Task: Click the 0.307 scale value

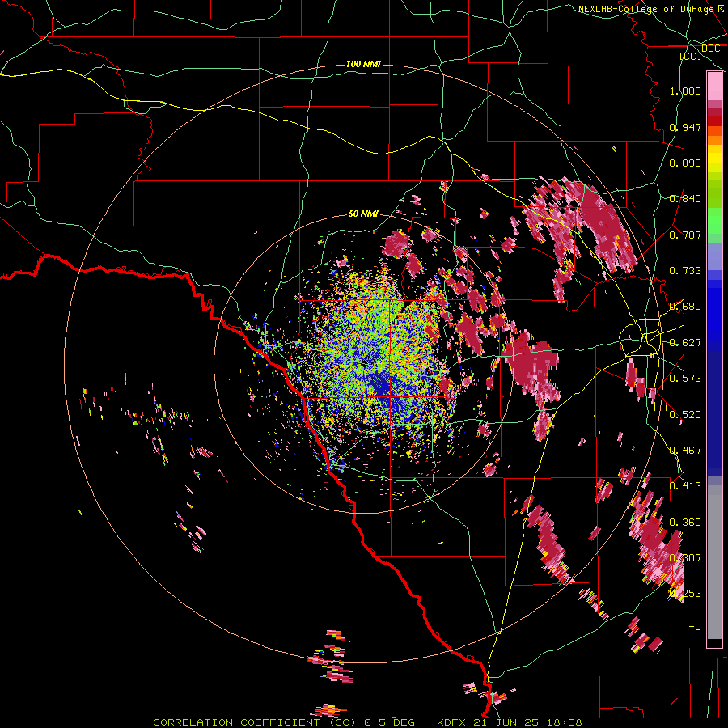Action: click(685, 558)
